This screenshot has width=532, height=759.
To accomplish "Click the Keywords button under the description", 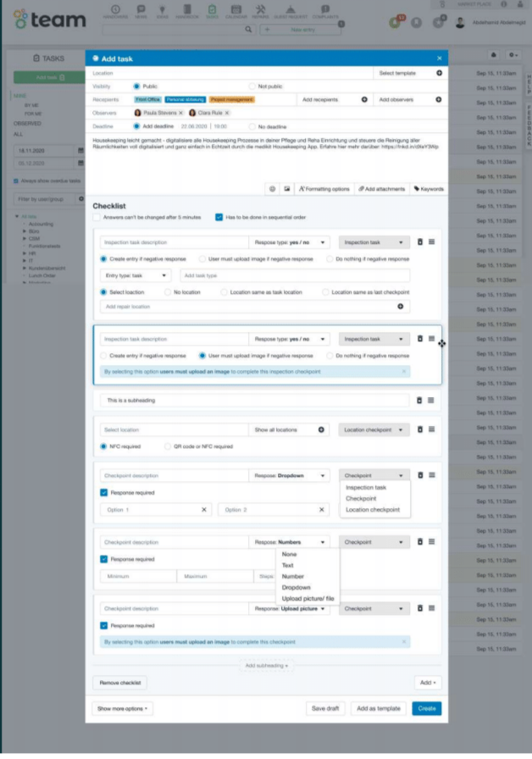I will (x=429, y=189).
